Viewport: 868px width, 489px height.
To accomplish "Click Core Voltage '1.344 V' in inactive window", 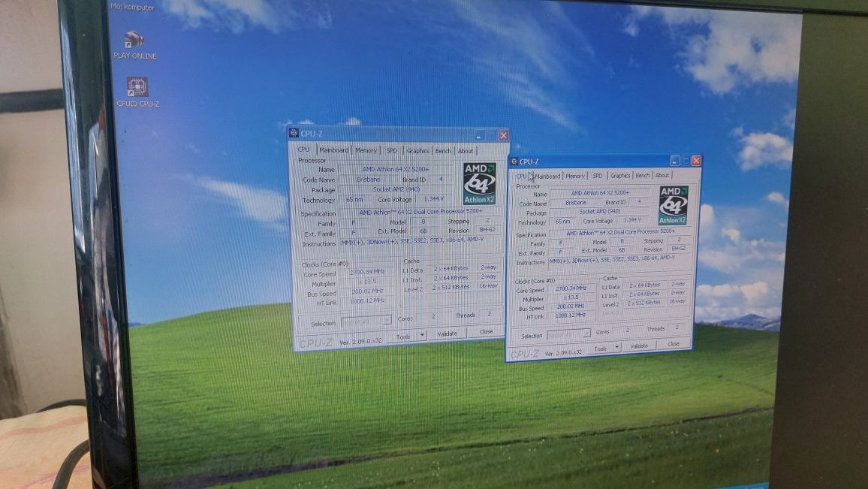I will coord(433,198).
